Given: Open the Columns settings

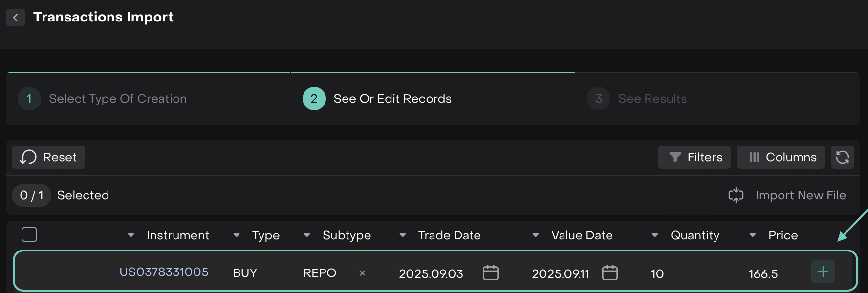Looking at the screenshot, I should coord(781,157).
